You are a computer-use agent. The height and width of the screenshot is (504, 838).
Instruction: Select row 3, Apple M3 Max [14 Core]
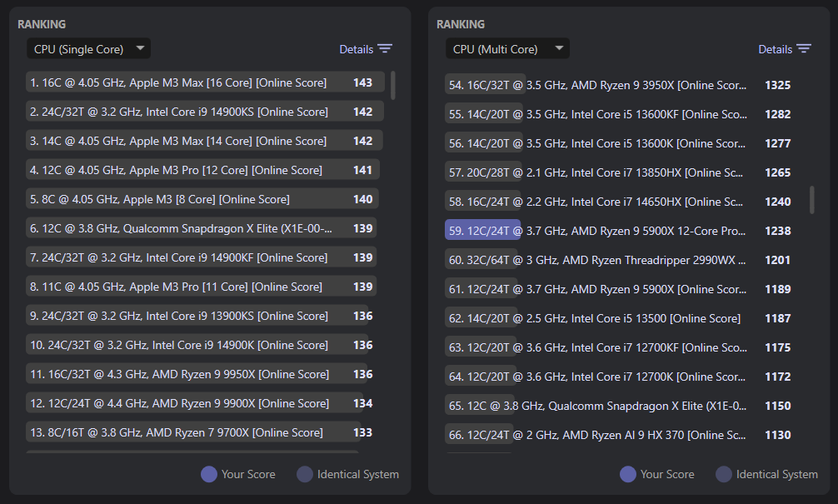tap(205, 141)
